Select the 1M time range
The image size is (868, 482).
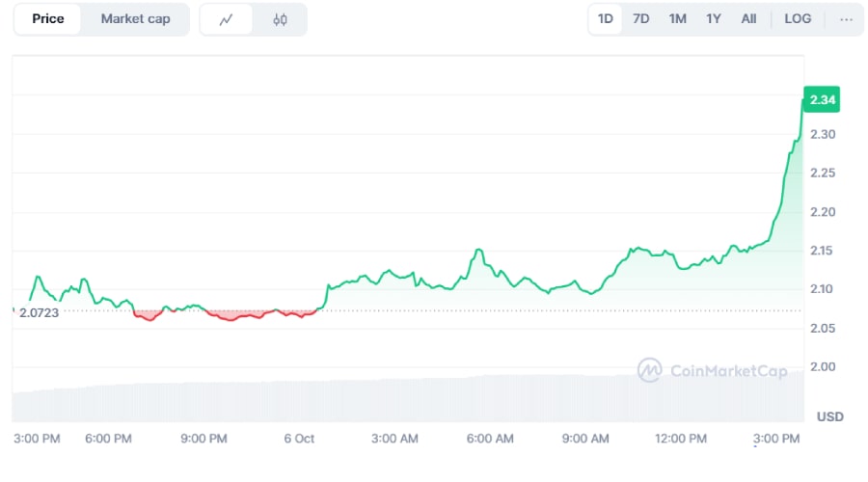pyautogui.click(x=677, y=19)
